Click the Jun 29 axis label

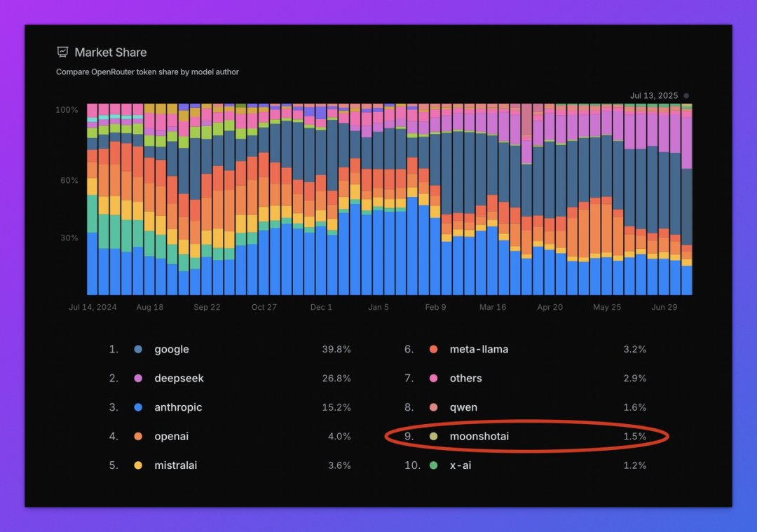point(664,307)
